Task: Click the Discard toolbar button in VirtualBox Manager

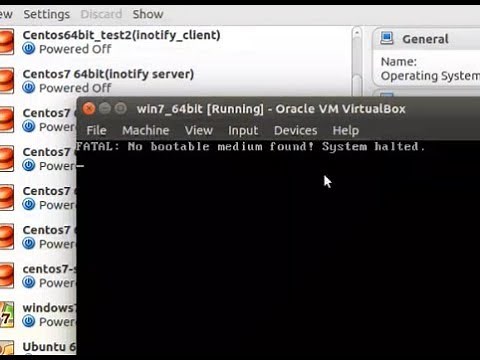Action: click(101, 14)
